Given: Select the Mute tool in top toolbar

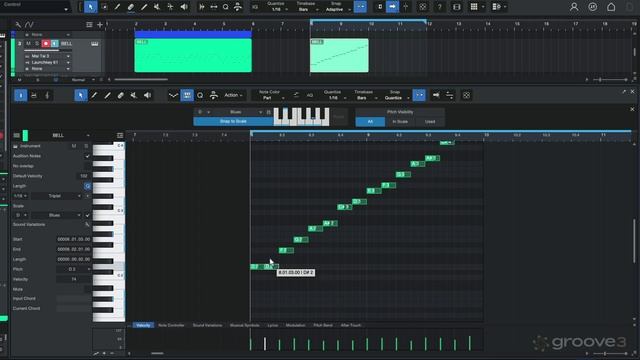Looking at the screenshot, I should (157, 7).
